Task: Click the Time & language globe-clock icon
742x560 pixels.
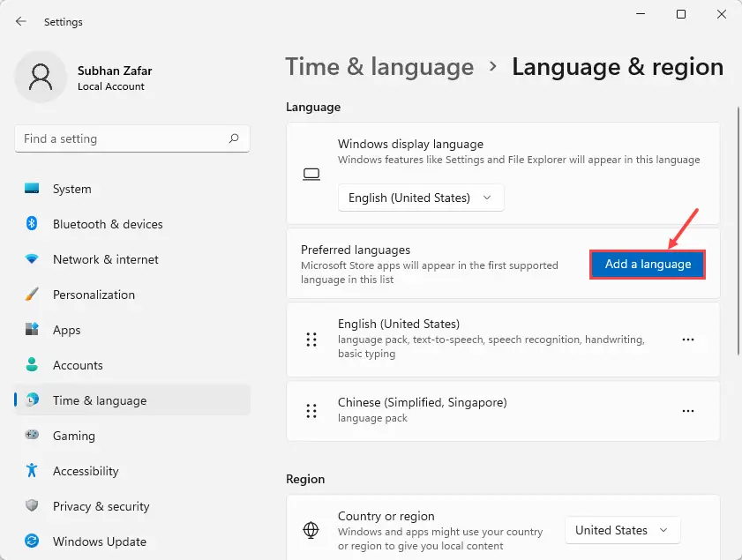Action: (32, 399)
